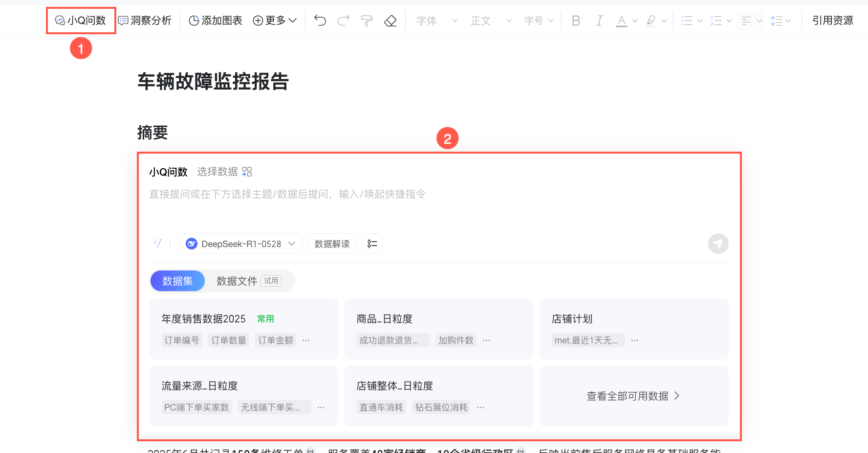
Task: Open 洞察分析 tool
Action: pos(145,21)
